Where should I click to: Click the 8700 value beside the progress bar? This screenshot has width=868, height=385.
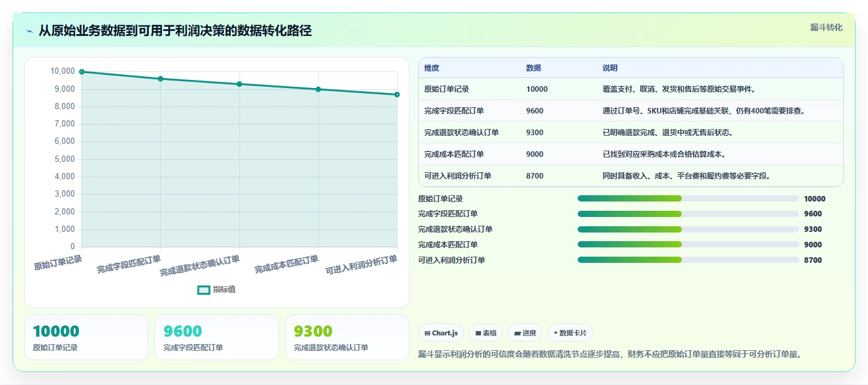(813, 260)
